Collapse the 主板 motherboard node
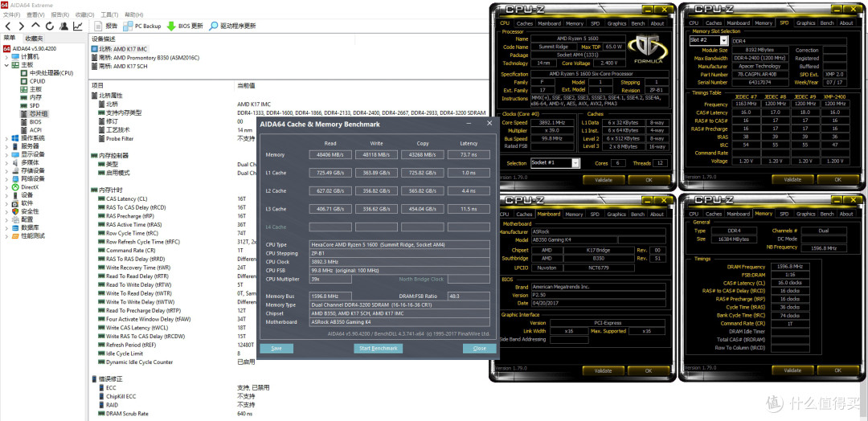Viewport: 868px width, 421px height. click(x=6, y=65)
